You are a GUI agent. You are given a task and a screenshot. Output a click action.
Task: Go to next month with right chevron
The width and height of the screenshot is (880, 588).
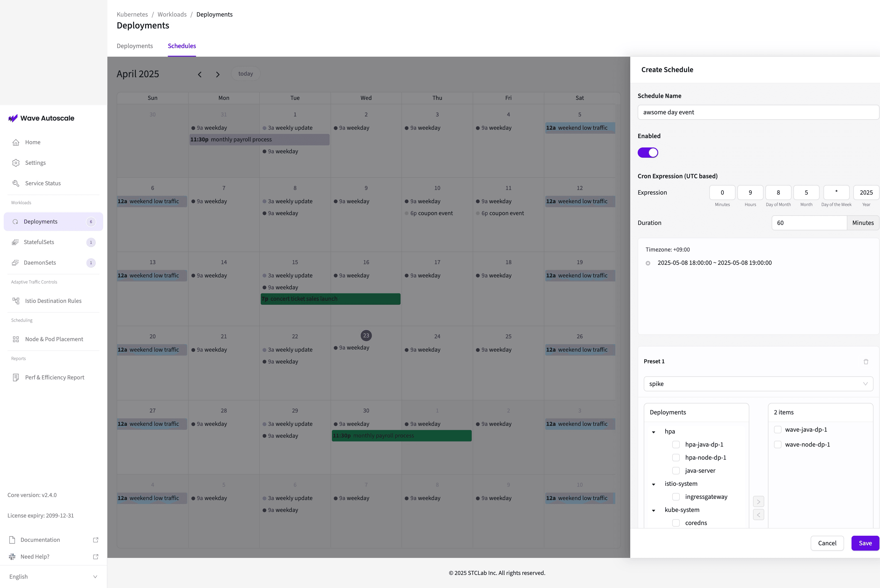pos(218,74)
